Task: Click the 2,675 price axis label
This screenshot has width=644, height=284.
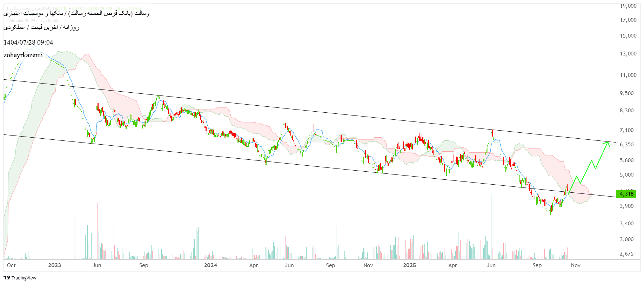Action: point(627,254)
